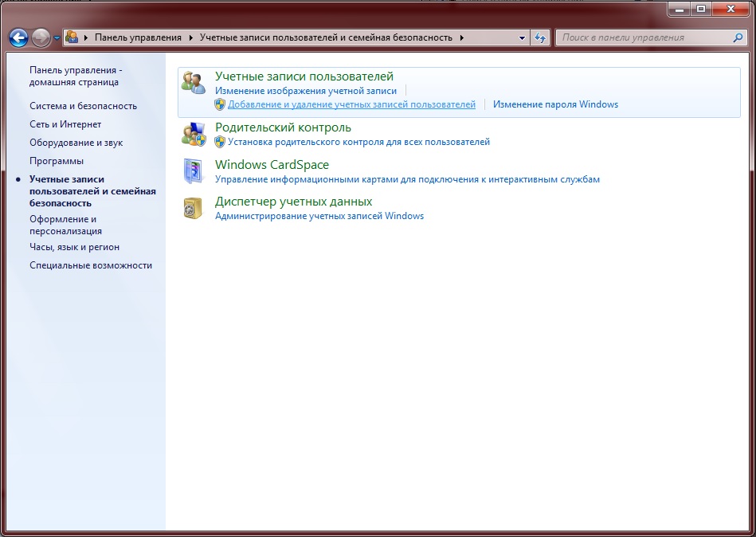Viewport: 756px width, 537px height.
Task: Expand arrow after the last breadcrumb
Action: coord(462,37)
